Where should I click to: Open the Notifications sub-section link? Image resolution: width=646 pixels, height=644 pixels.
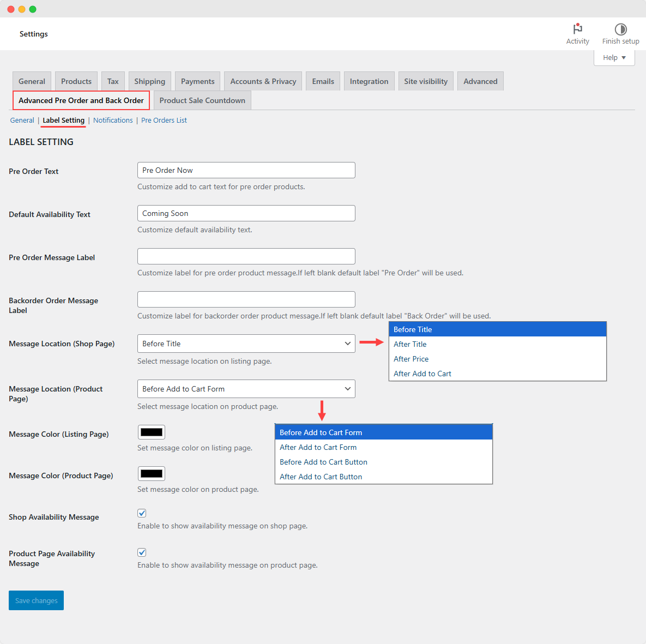(113, 121)
